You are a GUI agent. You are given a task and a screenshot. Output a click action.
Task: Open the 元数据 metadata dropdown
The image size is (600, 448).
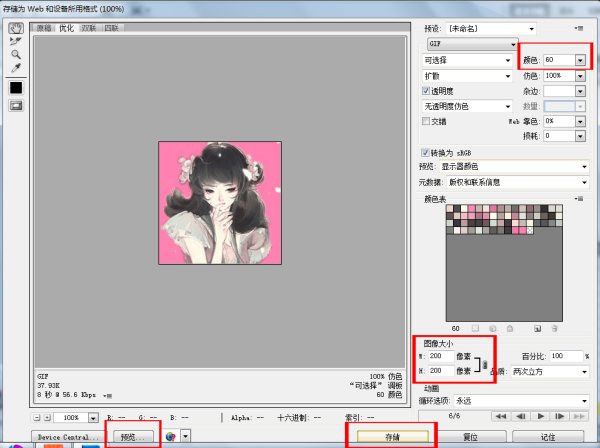(x=518, y=182)
